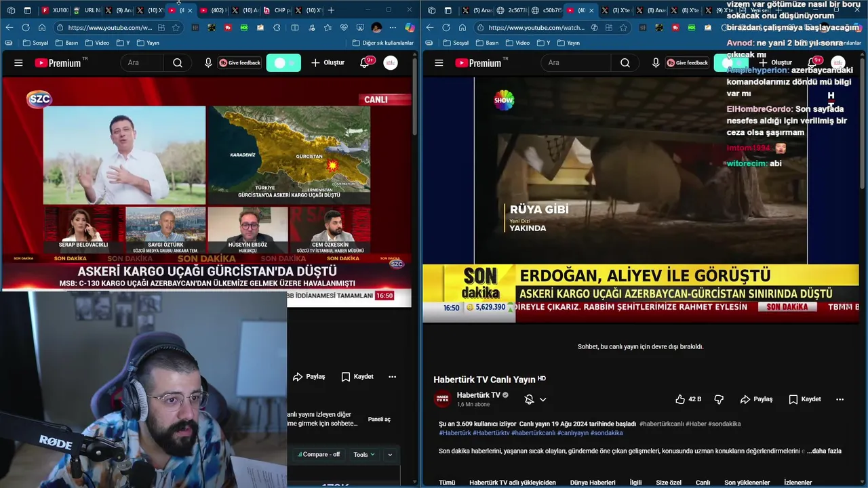This screenshot has height=488, width=868.
Task: Toggle Compare - off button
Action: point(318,455)
